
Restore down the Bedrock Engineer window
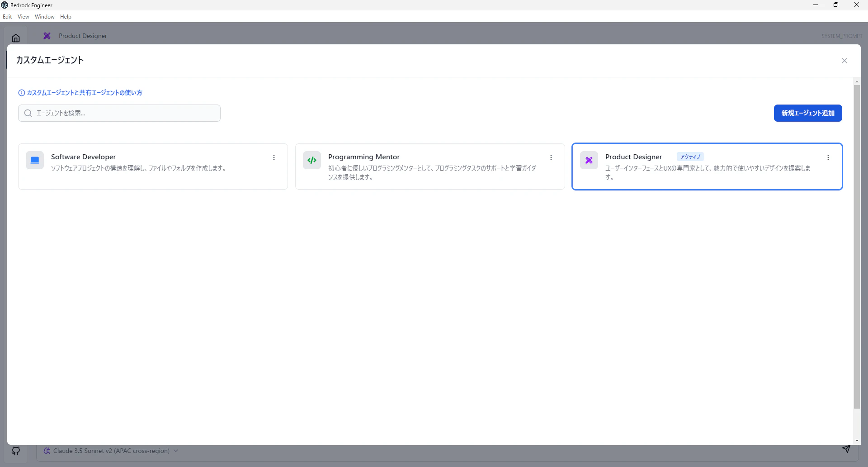pyautogui.click(x=836, y=5)
